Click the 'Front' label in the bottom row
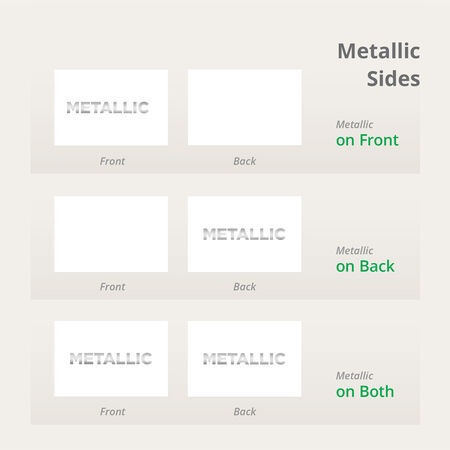Viewport: 450px width, 450px height. [x=112, y=412]
